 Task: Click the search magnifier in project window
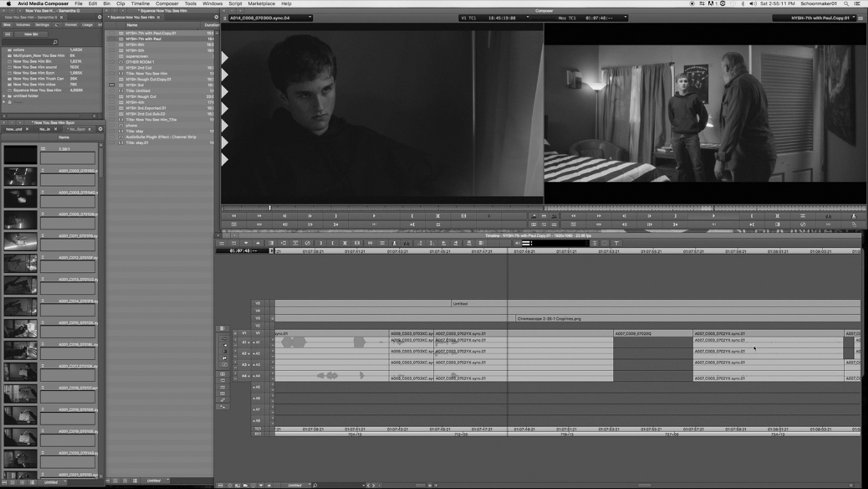click(55, 42)
